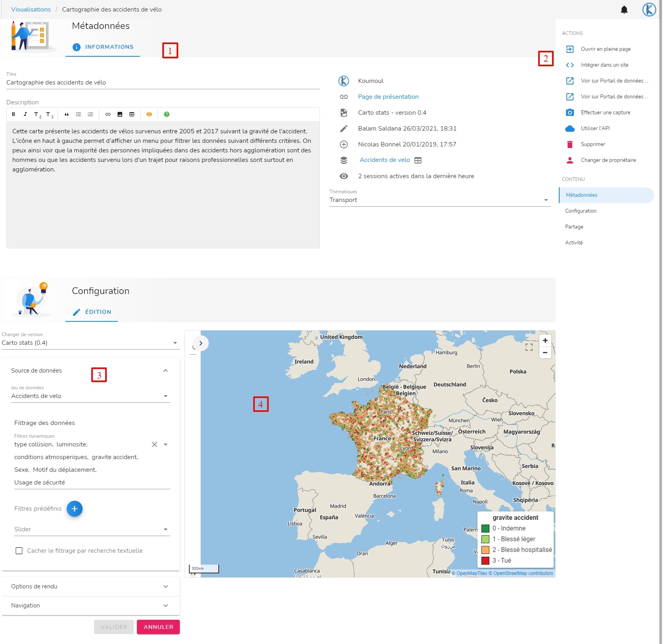The width and height of the screenshot is (664, 644).
Task: Open the markdown help icon
Action: pyautogui.click(x=167, y=114)
